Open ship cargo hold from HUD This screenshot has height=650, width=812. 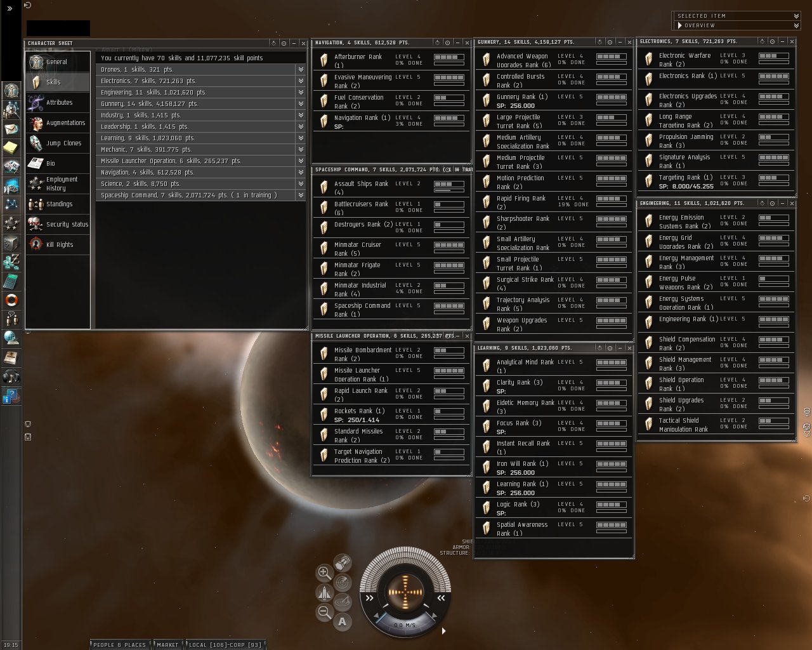[343, 562]
